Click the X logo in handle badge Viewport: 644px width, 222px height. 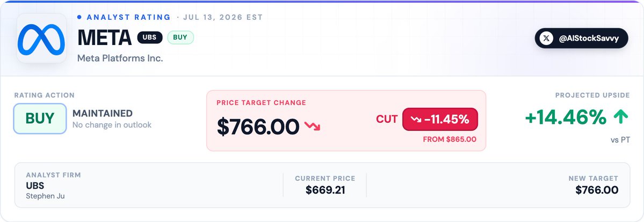pyautogui.click(x=546, y=38)
